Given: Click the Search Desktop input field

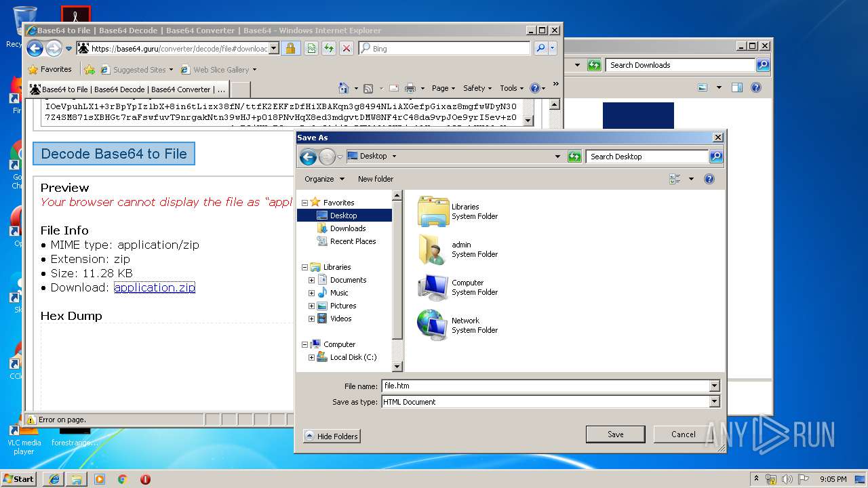Looking at the screenshot, I should (647, 157).
